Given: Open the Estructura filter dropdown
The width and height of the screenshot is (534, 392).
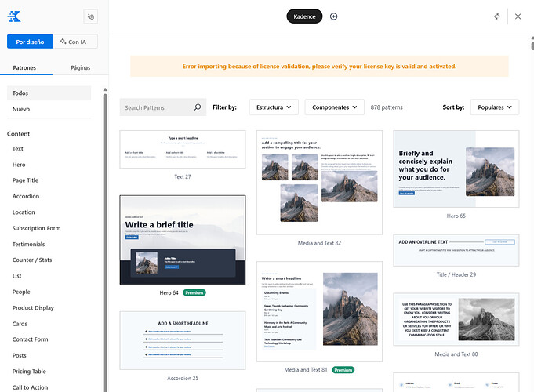Looking at the screenshot, I should (x=274, y=107).
